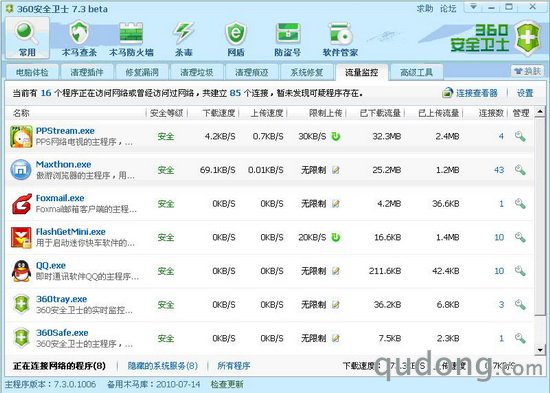Reset PPStream.exe 30KB/S upload limit

(336, 136)
